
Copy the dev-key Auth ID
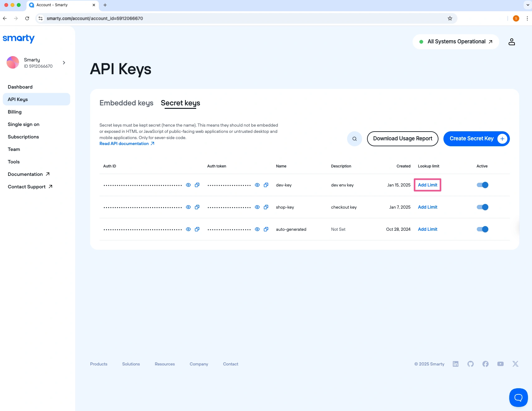pos(197,185)
